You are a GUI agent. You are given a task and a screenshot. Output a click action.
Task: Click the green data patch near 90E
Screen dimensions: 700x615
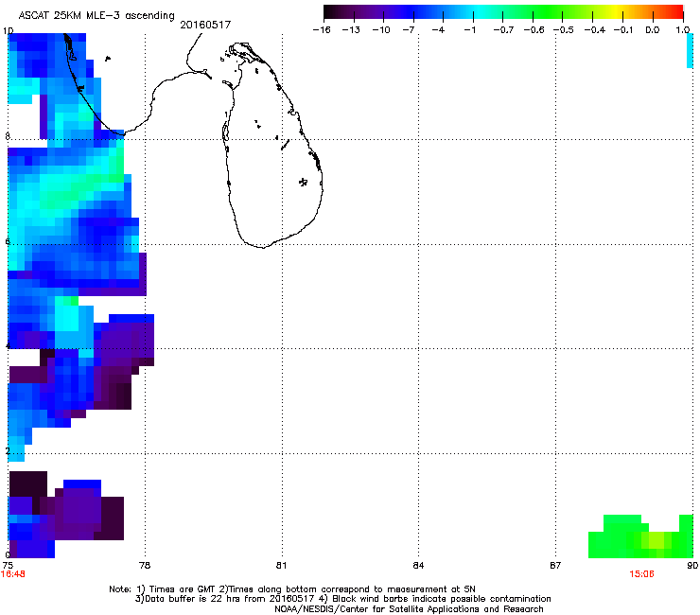coord(640,536)
